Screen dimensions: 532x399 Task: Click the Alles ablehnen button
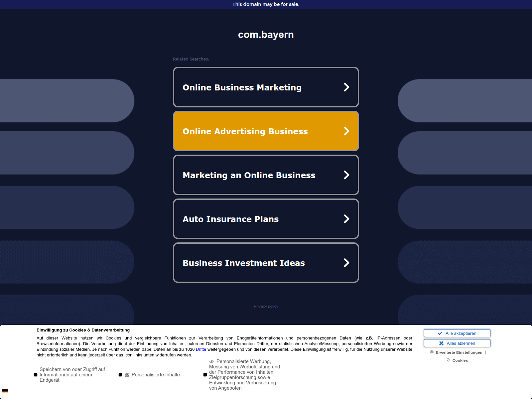point(457,343)
